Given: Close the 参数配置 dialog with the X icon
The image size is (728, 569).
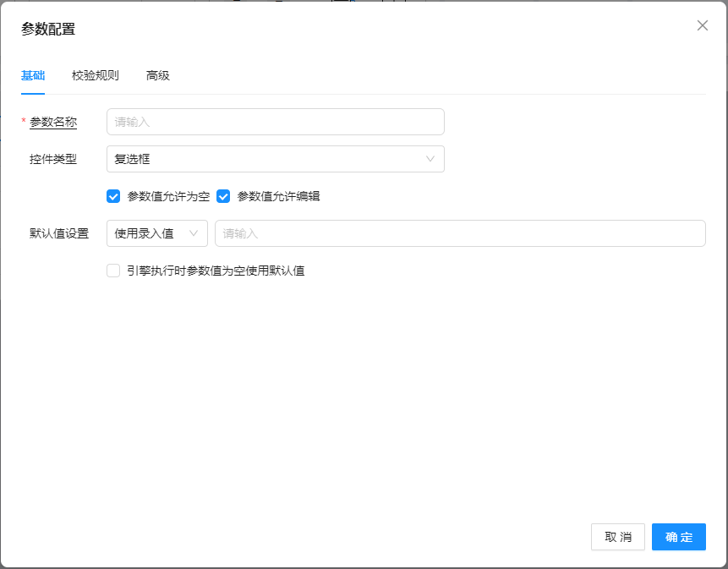Looking at the screenshot, I should tap(702, 25).
